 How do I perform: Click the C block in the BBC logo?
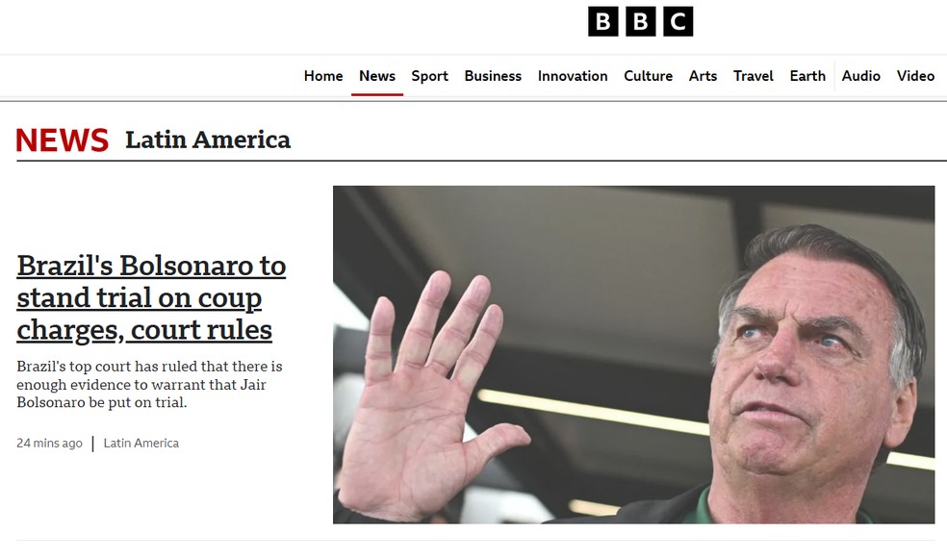click(678, 22)
